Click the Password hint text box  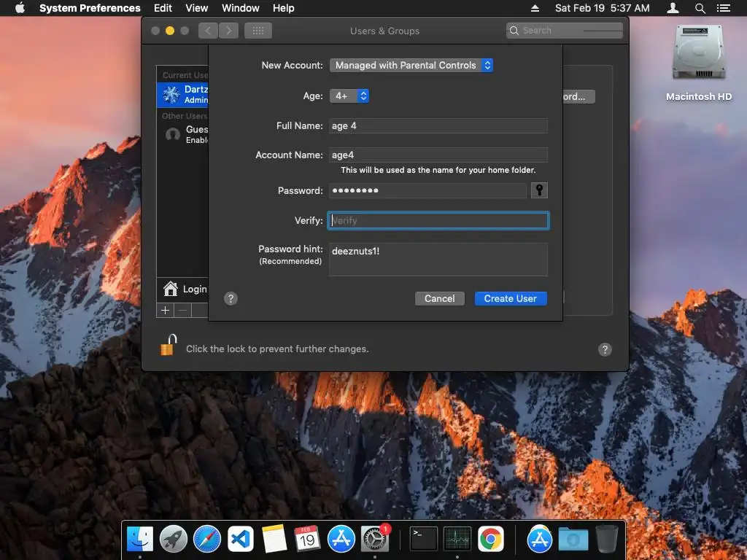pos(438,260)
